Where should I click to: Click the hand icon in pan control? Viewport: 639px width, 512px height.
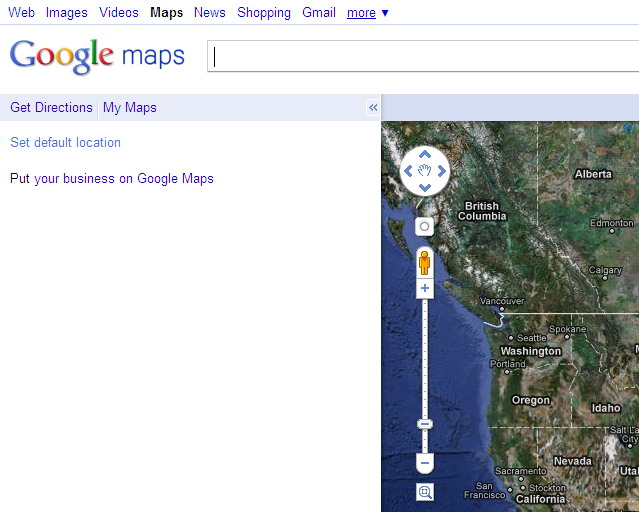point(425,171)
